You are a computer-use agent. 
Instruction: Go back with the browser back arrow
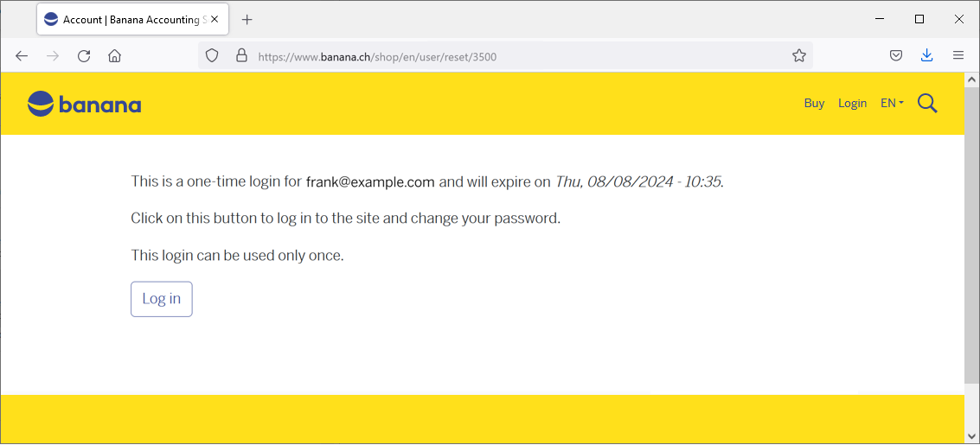click(x=22, y=56)
